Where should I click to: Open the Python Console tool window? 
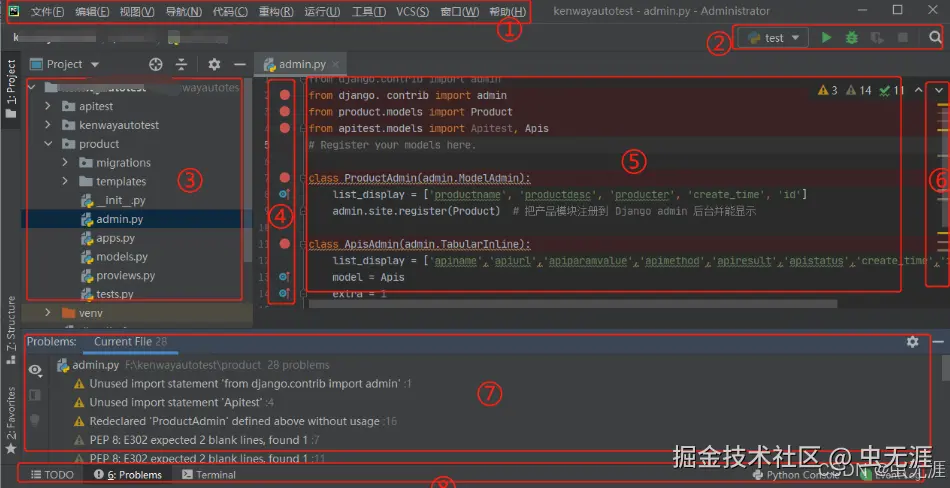796,475
